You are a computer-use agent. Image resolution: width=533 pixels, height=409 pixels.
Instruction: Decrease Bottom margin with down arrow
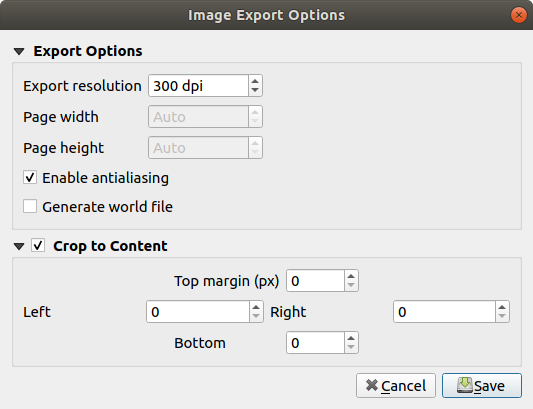[351, 348]
